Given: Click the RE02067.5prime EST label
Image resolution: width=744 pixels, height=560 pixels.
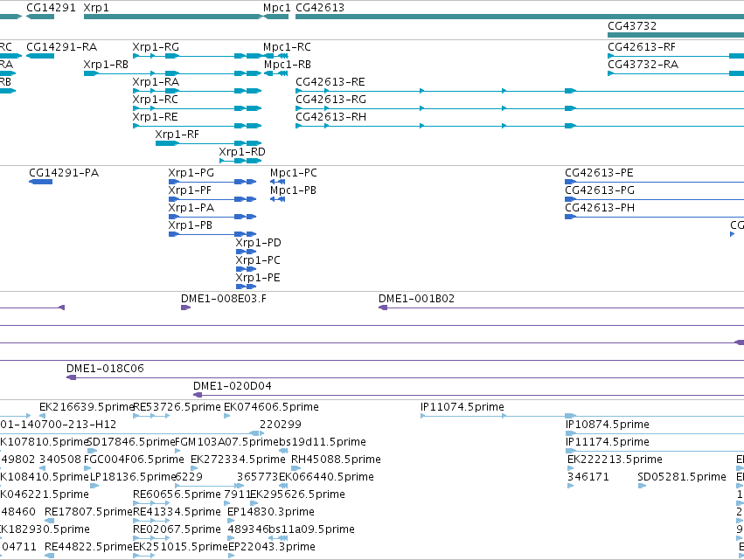Looking at the screenshot, I should pos(177,530).
